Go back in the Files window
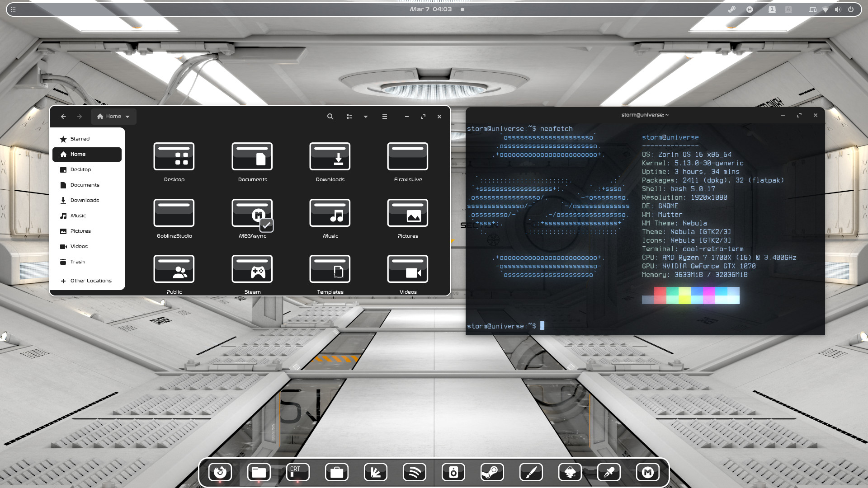This screenshot has height=488, width=868. [63, 117]
